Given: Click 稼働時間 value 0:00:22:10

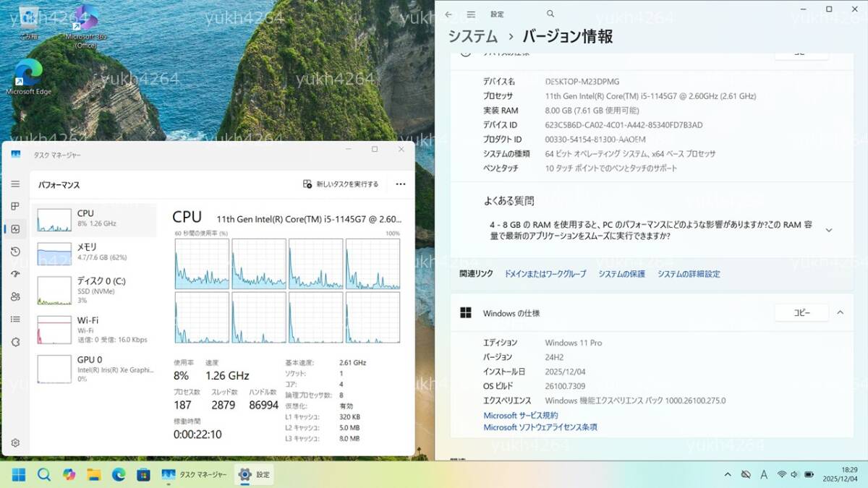Looking at the screenshot, I should tap(197, 435).
